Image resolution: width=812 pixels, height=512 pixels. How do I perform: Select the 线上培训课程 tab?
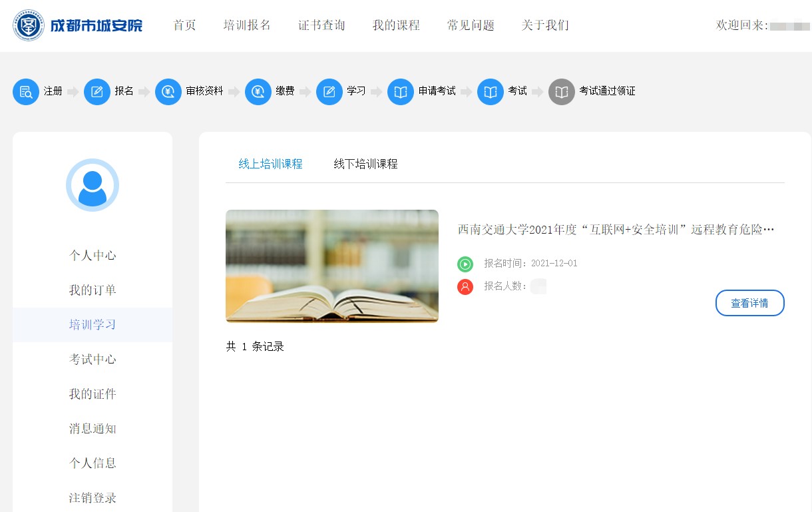point(270,163)
